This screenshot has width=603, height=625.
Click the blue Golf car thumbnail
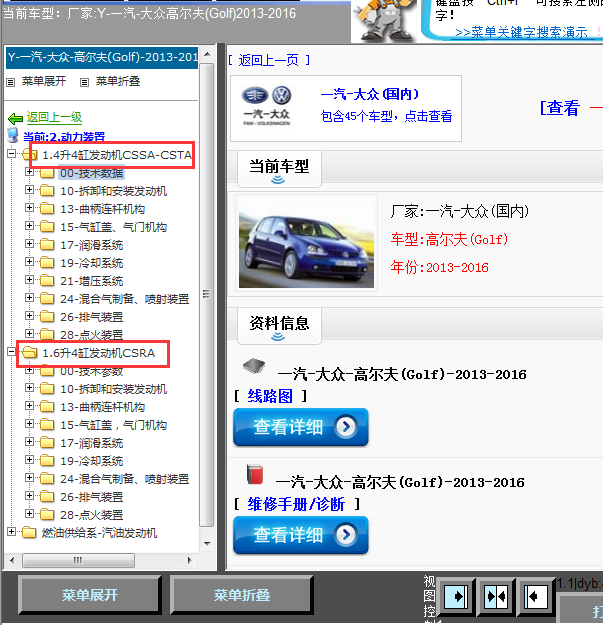click(306, 243)
